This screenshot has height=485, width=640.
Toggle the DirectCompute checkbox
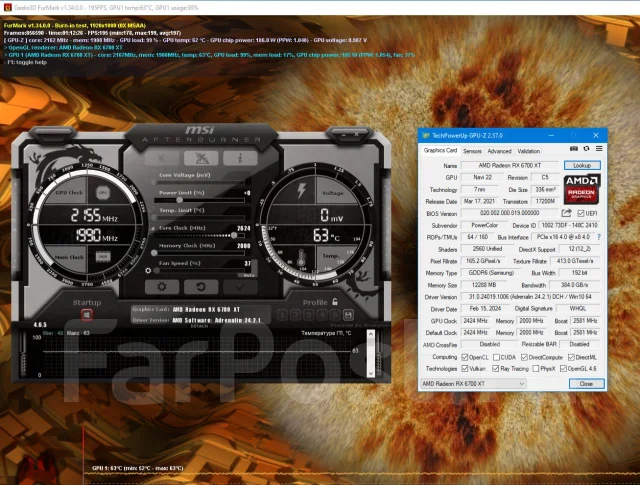coord(524,357)
